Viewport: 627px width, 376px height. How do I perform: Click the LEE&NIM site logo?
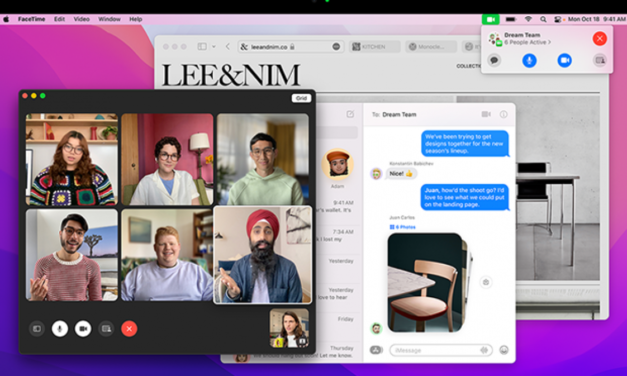pos(231,75)
